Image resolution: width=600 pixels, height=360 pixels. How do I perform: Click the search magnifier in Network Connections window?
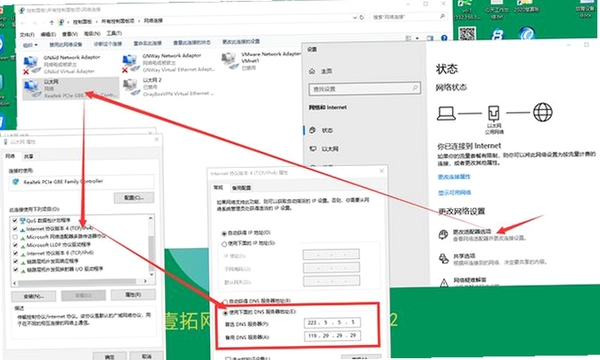click(442, 16)
